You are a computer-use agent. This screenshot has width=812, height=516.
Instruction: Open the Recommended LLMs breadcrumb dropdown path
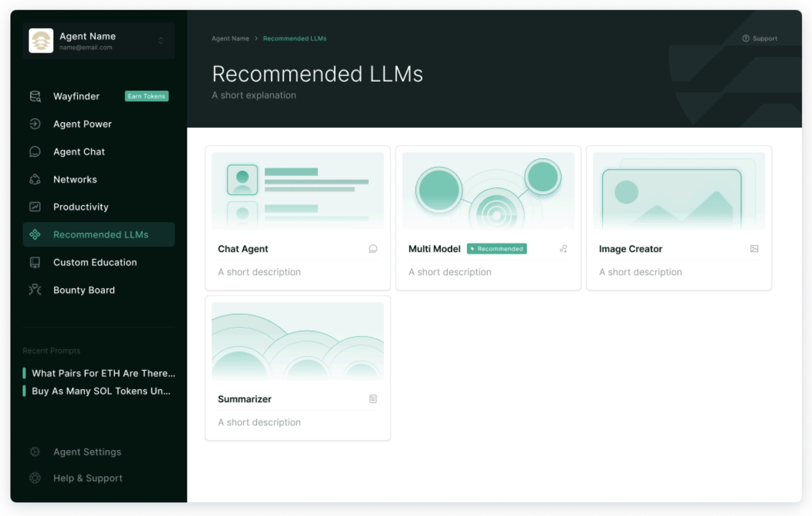click(295, 38)
